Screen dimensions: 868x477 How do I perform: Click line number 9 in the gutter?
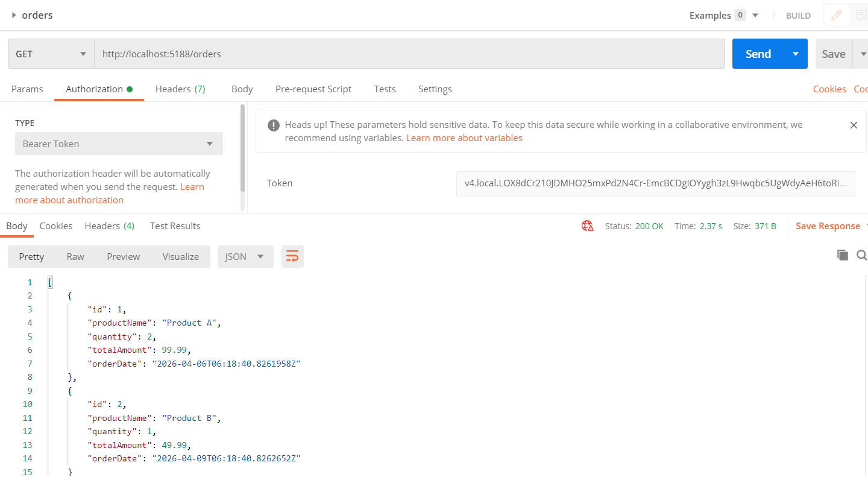[30, 391]
